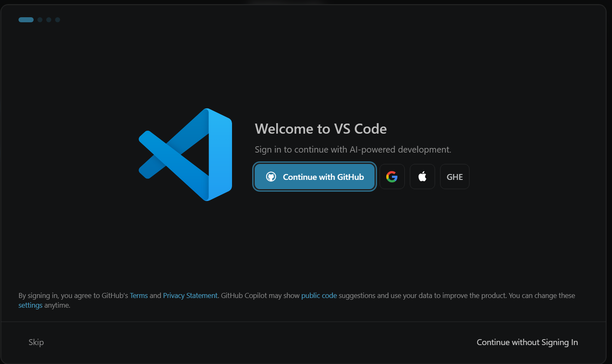The width and height of the screenshot is (612, 364).
Task: Click the public code link
Action: pos(319,295)
